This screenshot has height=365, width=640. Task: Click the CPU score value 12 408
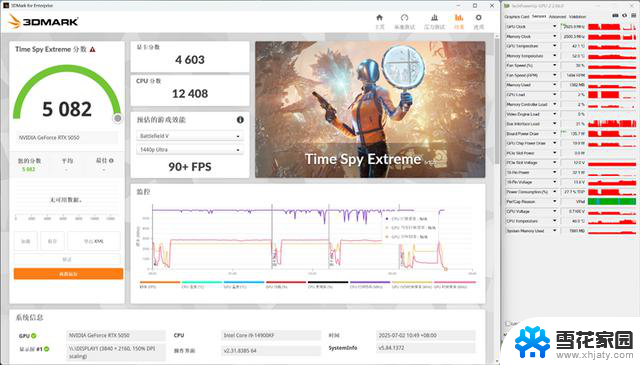[x=190, y=94]
